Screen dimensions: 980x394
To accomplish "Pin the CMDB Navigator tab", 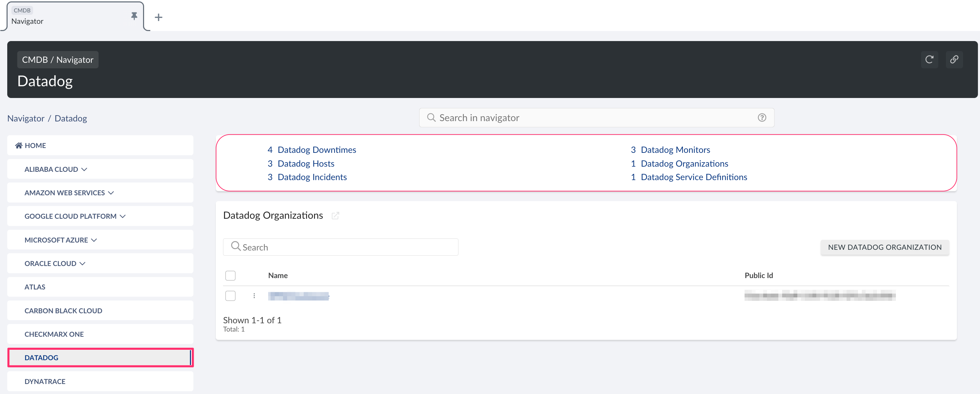I will tap(134, 16).
